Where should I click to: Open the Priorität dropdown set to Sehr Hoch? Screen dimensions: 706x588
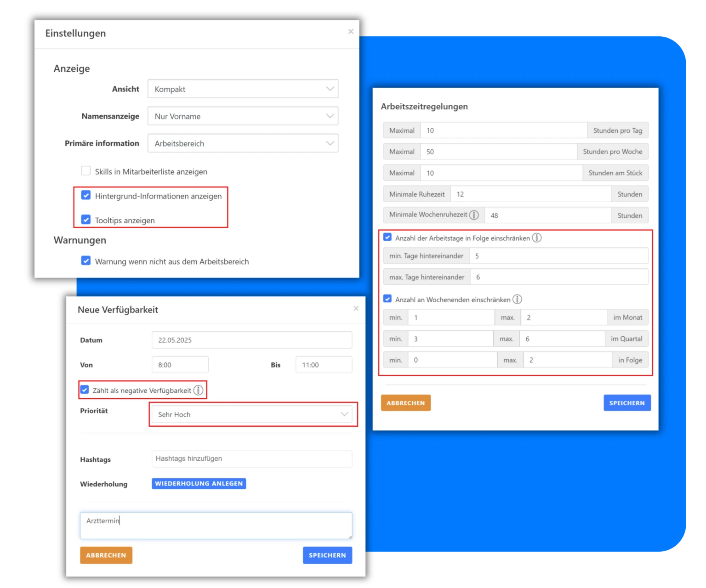252,414
